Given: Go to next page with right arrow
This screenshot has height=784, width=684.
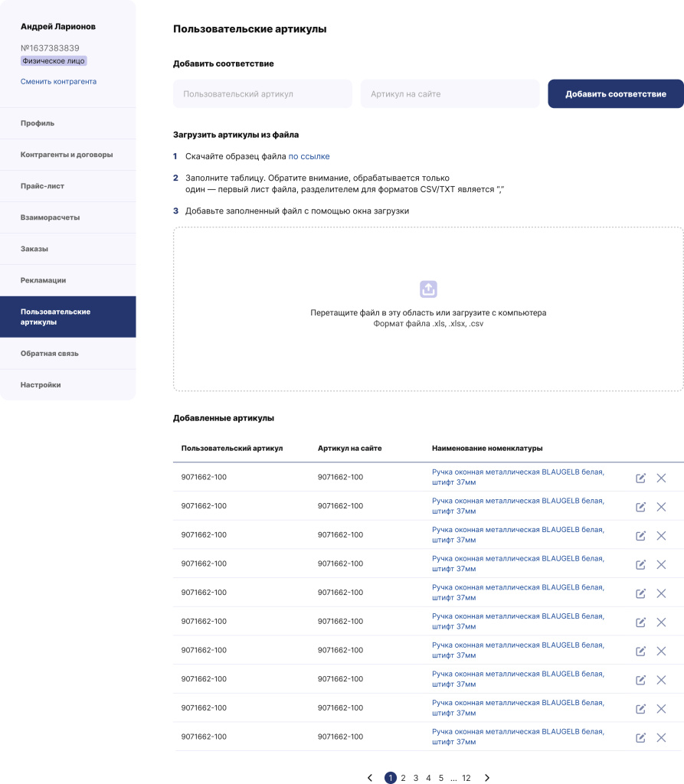Looking at the screenshot, I should 487,778.
